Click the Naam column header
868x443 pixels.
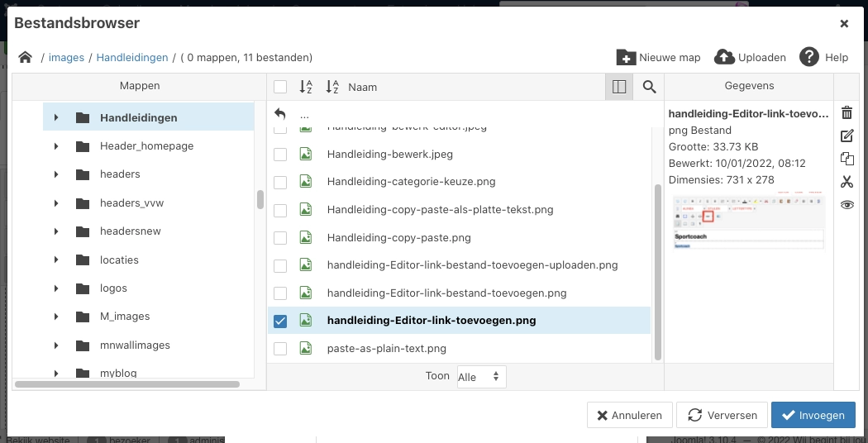coord(363,87)
